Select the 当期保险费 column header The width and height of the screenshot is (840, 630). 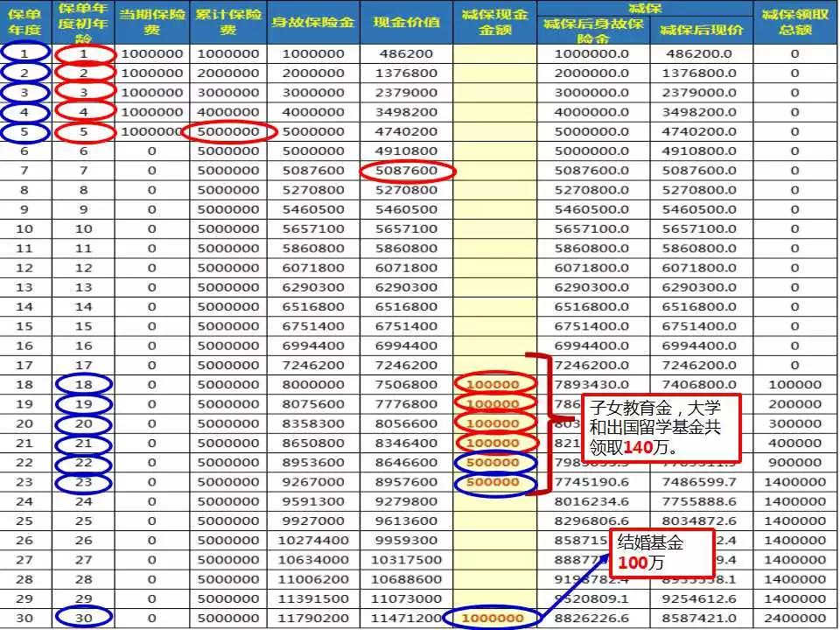(151, 22)
